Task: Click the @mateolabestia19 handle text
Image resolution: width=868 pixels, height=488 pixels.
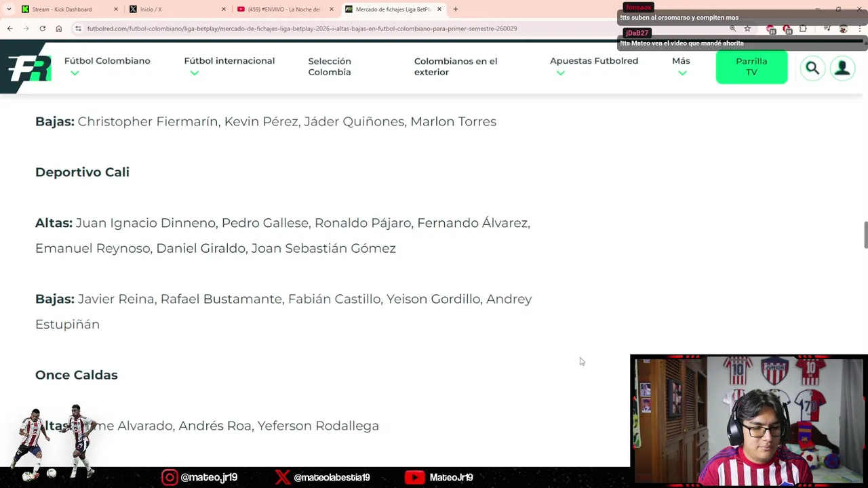Action: click(332, 477)
